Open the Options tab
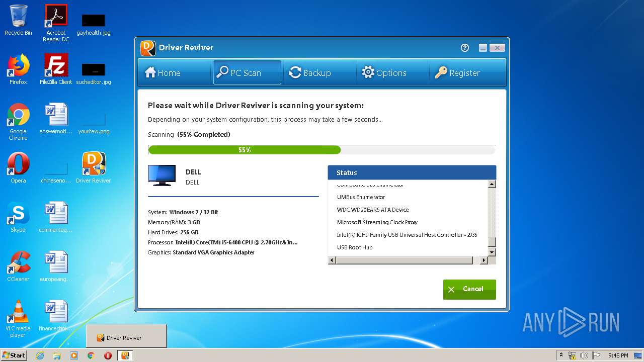Viewport: 644px width, 362px height. click(392, 72)
